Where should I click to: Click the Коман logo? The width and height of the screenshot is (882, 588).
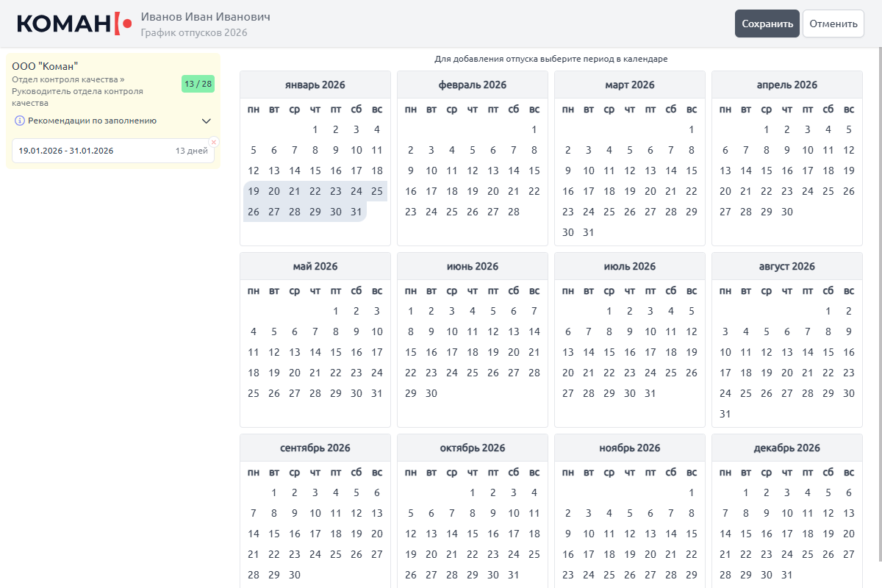click(74, 24)
